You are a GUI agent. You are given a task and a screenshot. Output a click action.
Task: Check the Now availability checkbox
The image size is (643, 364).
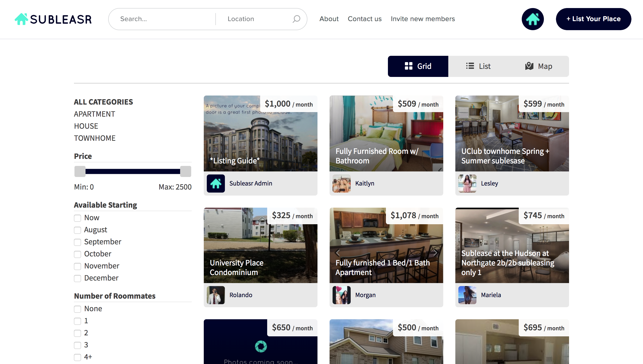77,218
